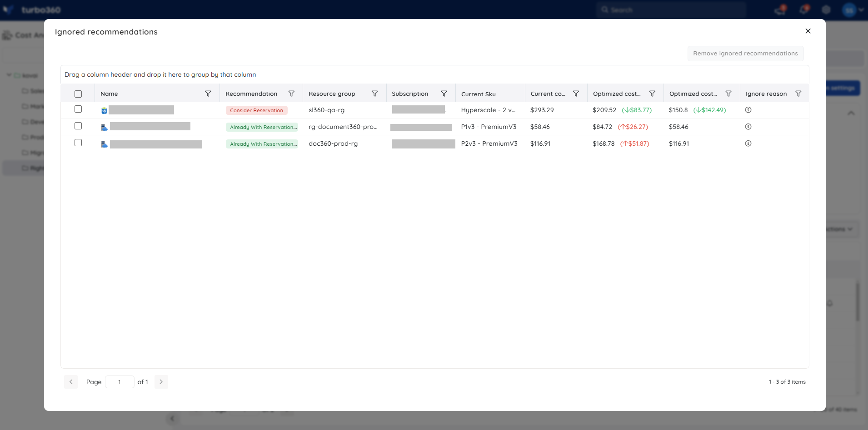The width and height of the screenshot is (868, 430).
Task: Select the P2v3 - PremiumV3 SKU cell
Action: pos(489,143)
